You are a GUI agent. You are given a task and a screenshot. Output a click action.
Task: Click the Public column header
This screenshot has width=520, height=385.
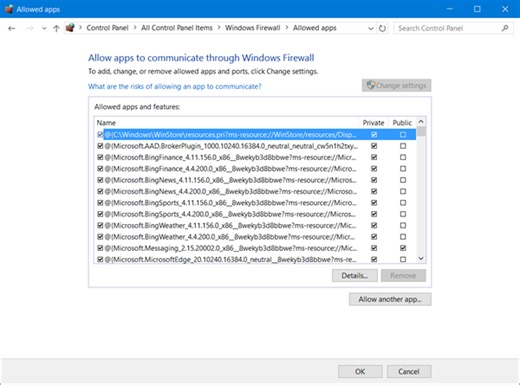click(402, 123)
